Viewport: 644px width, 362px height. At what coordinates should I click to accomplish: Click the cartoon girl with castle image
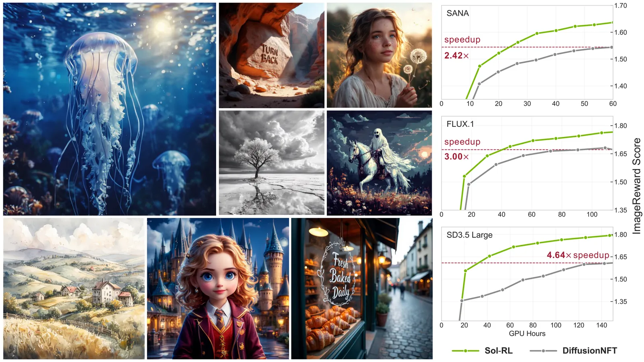218,289
